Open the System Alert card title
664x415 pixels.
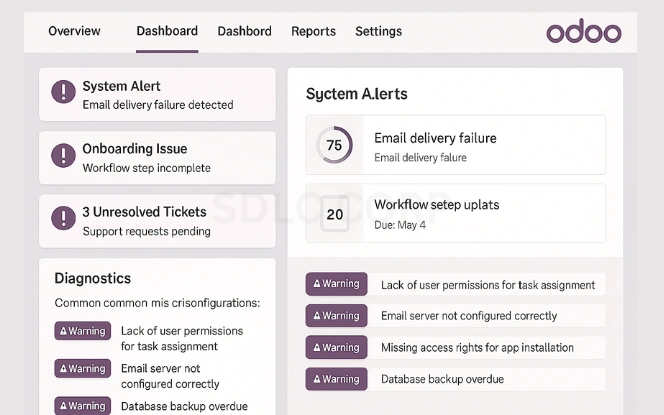(x=121, y=86)
